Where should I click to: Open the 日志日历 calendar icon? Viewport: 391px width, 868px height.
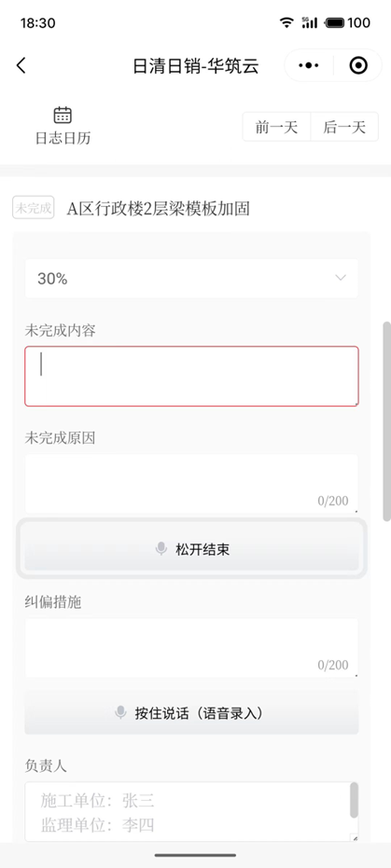tap(63, 116)
